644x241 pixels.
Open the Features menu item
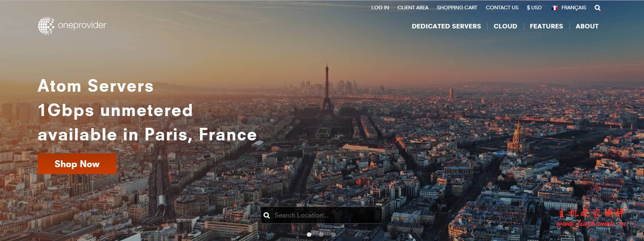pos(546,26)
